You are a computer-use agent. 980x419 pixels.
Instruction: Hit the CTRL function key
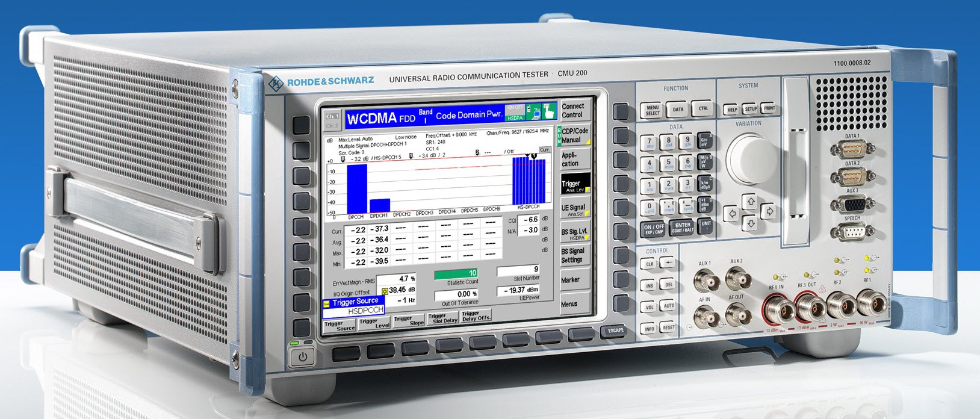702,108
